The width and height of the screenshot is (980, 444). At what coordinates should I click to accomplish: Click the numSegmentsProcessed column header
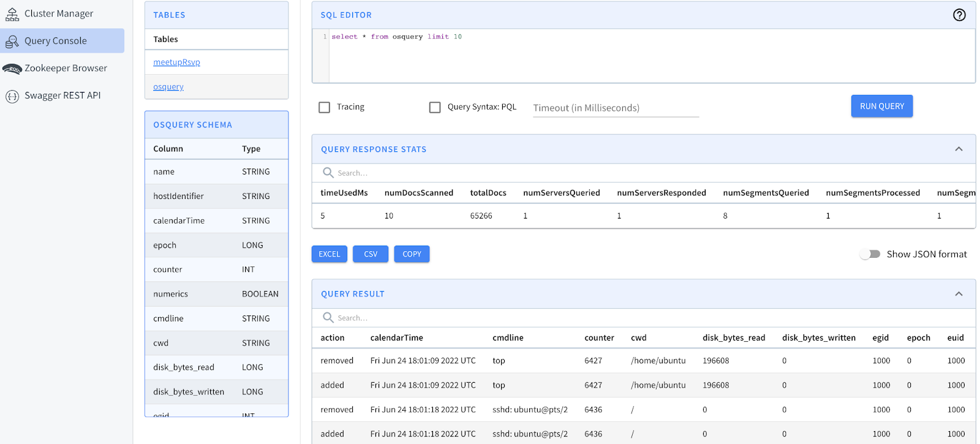point(873,193)
